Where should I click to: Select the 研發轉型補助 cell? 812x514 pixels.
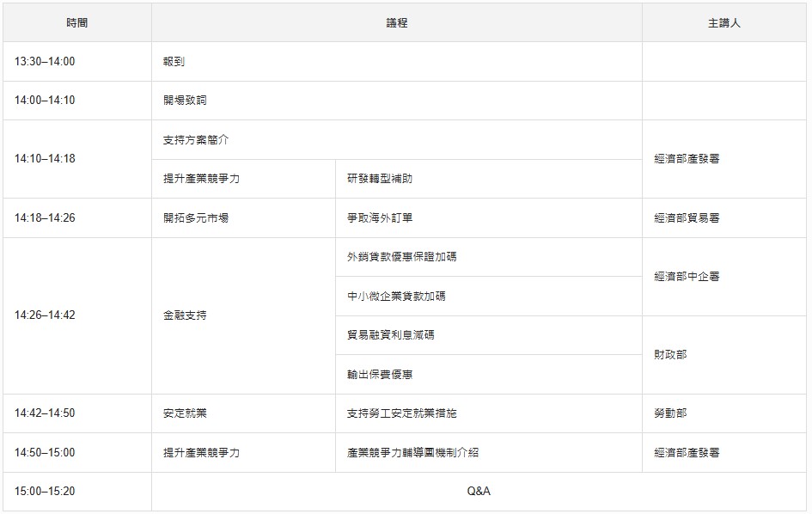click(380, 179)
